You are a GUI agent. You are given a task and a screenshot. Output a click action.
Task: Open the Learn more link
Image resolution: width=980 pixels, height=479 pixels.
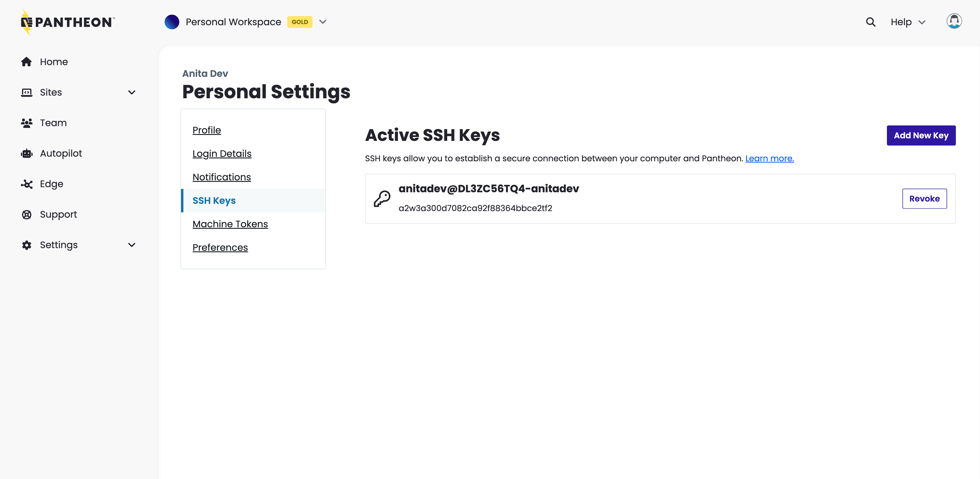point(769,158)
